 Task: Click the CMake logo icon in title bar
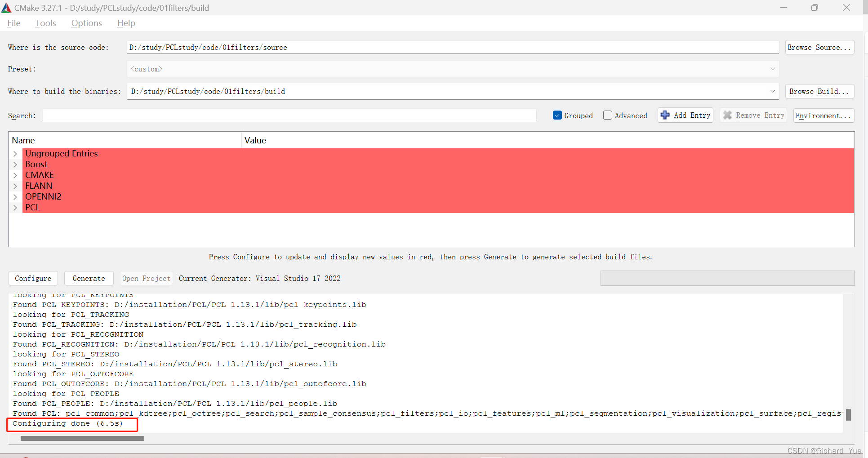click(x=6, y=8)
